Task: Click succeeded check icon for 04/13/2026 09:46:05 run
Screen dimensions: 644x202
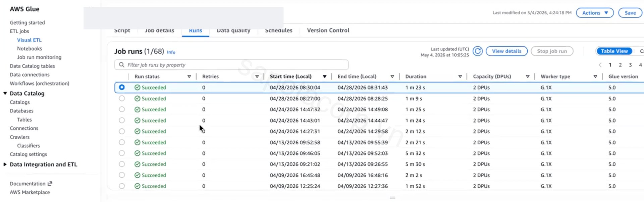Action: point(137,153)
